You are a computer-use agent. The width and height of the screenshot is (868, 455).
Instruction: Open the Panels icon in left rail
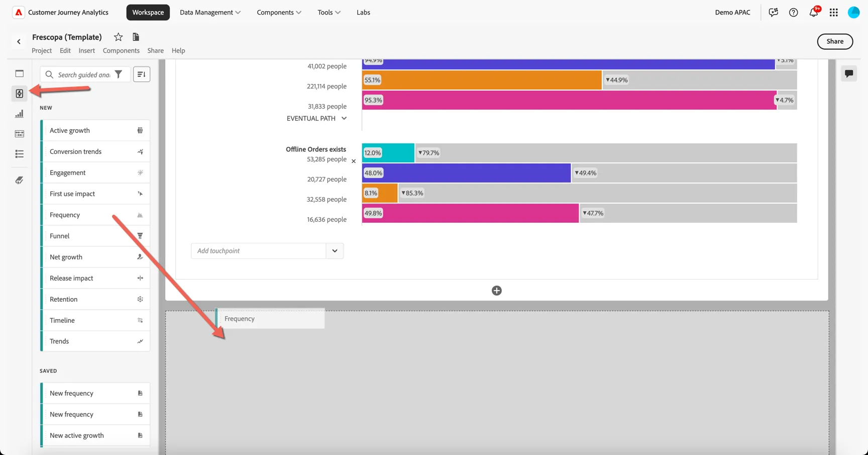click(x=19, y=73)
